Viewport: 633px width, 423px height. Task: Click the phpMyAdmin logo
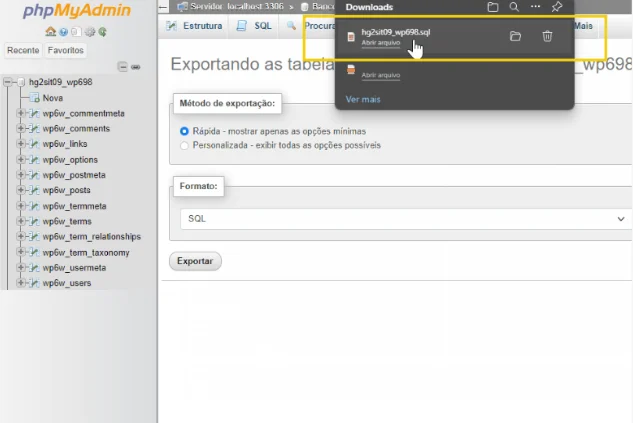coord(77,10)
